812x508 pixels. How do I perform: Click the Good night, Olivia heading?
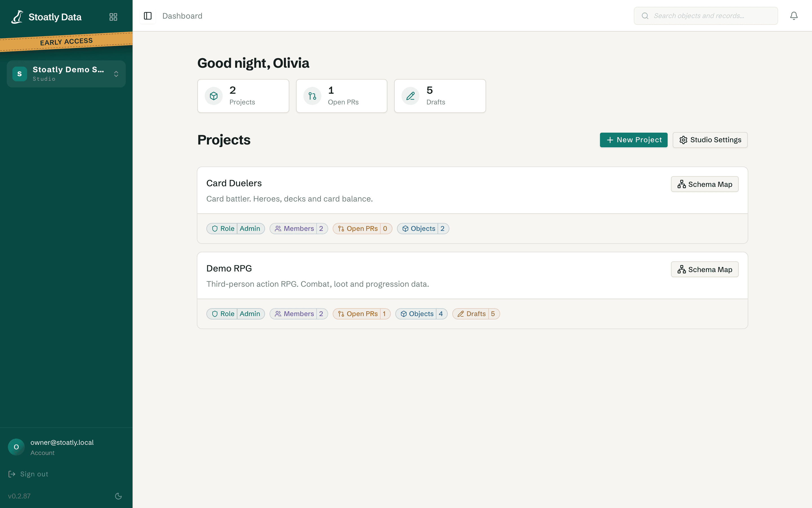253,63
